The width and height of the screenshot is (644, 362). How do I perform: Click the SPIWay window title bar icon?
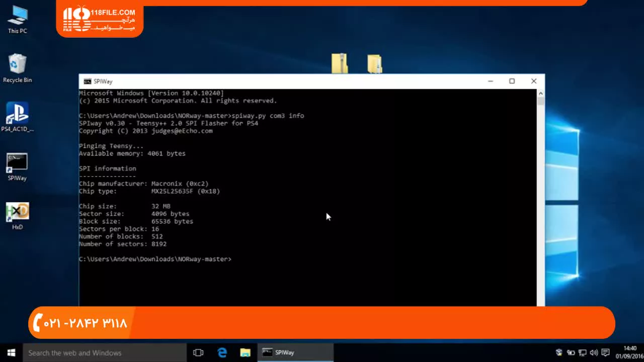pos(88,81)
